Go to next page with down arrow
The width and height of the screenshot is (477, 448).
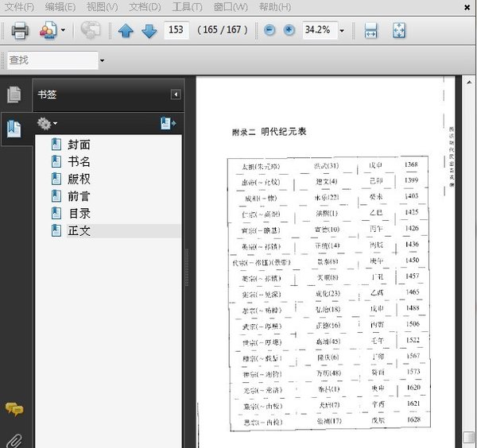(x=149, y=31)
